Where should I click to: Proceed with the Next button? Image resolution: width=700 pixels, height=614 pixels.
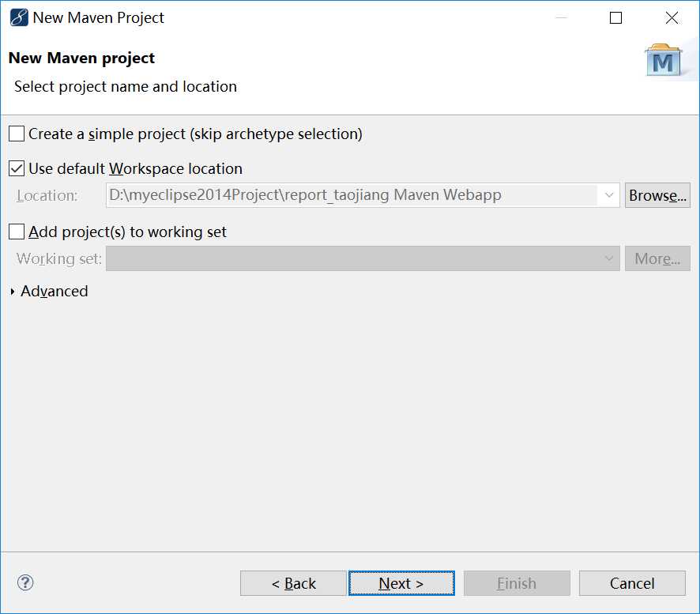point(401,583)
